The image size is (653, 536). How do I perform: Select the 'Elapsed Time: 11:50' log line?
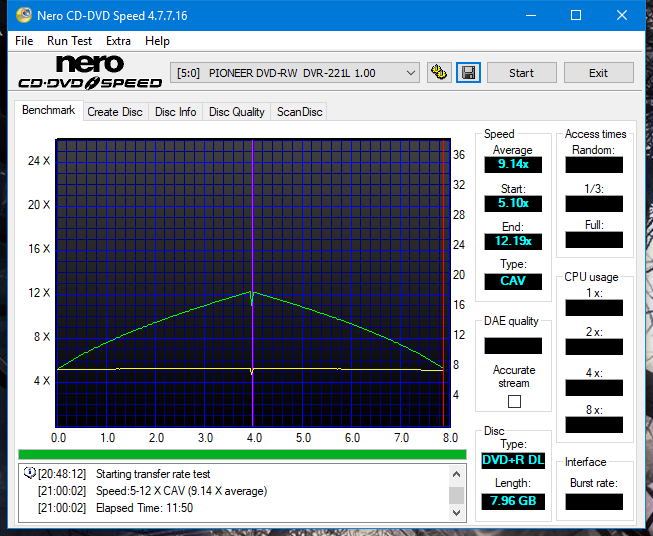point(145,508)
